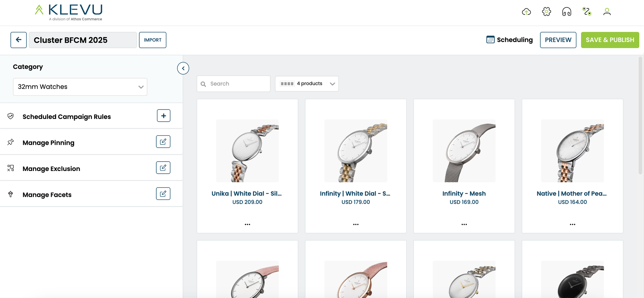Click the Scheduled Campaign Rules shield icon
644x298 pixels.
point(11,116)
